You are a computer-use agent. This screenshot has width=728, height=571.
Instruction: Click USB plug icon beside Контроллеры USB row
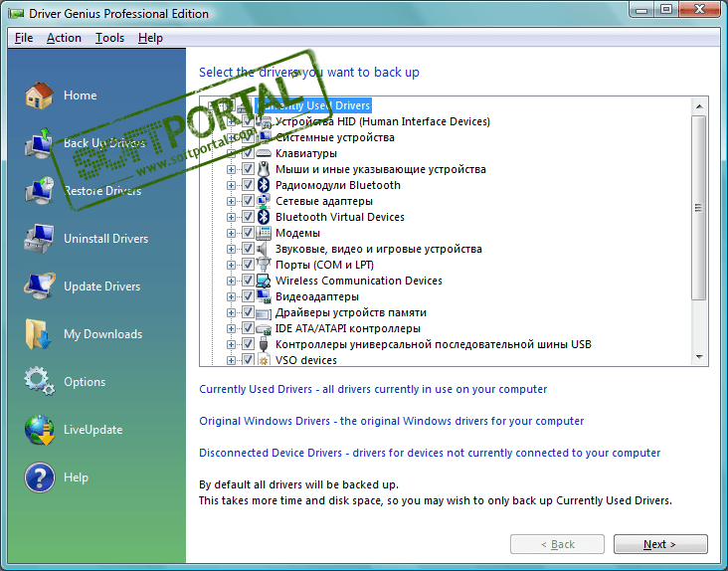(264, 344)
